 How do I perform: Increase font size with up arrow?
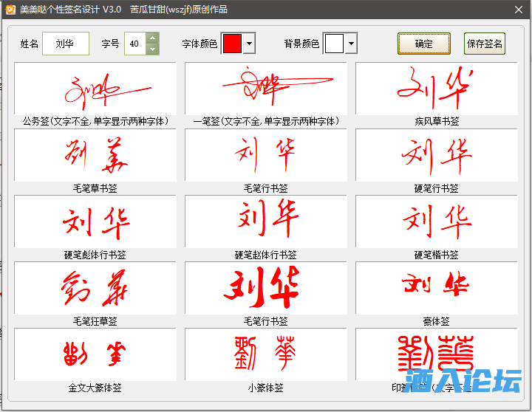click(152, 38)
